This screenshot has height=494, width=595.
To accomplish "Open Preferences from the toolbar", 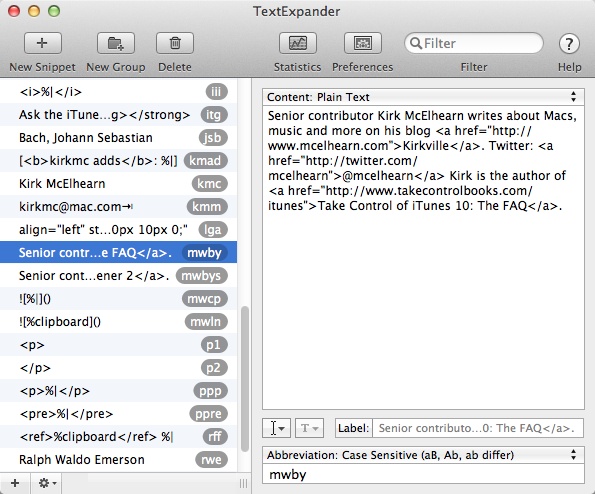I will pos(363,43).
